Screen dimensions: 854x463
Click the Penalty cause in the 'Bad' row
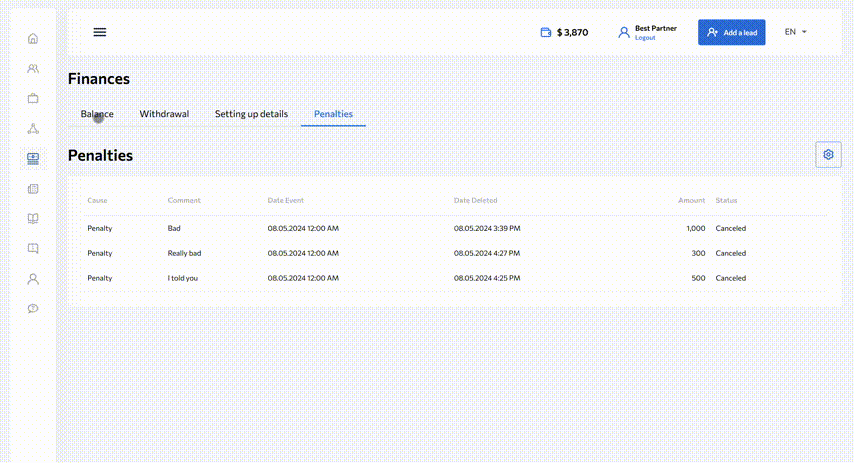[x=100, y=228]
